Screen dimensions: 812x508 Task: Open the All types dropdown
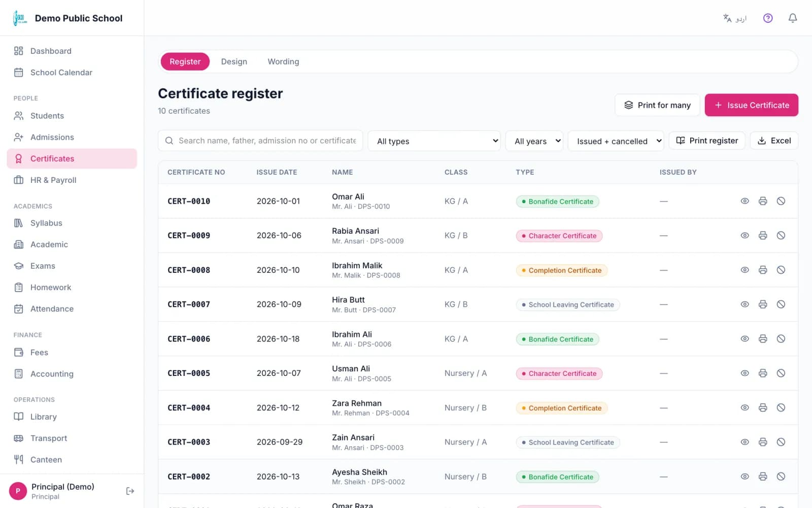pos(434,141)
